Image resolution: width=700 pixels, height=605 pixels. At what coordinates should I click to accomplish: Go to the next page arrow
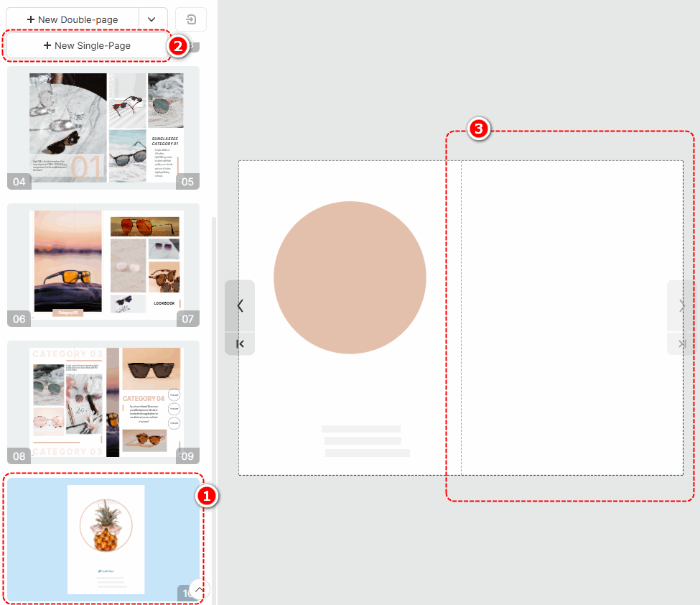click(682, 305)
